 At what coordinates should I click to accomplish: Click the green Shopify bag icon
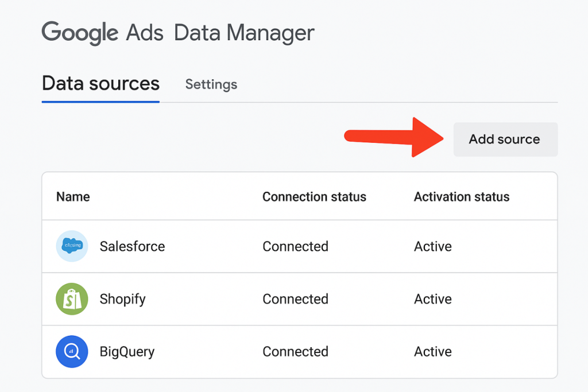click(x=72, y=298)
